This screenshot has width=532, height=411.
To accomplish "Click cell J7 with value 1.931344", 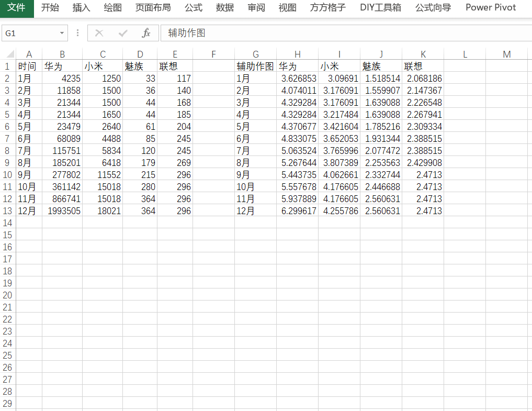I will point(381,138).
